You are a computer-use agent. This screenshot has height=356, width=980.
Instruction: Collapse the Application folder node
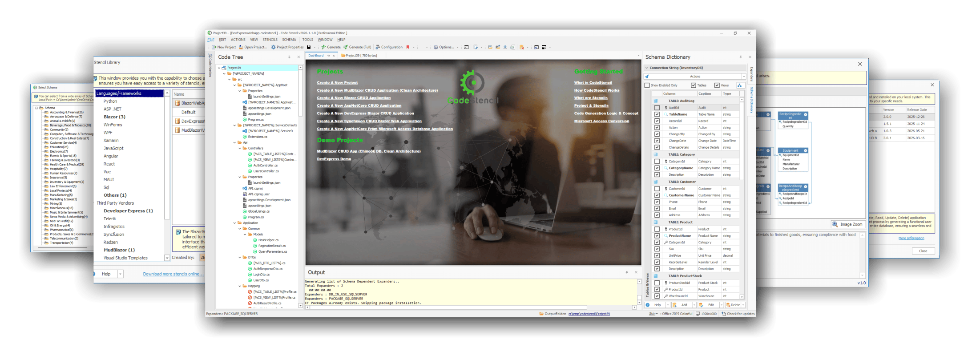(235, 223)
